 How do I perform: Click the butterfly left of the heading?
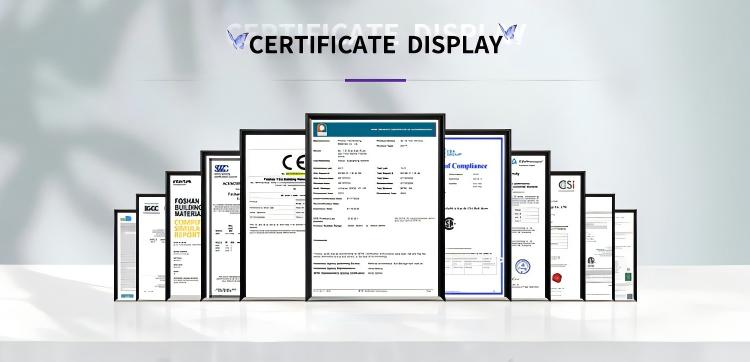click(x=238, y=39)
